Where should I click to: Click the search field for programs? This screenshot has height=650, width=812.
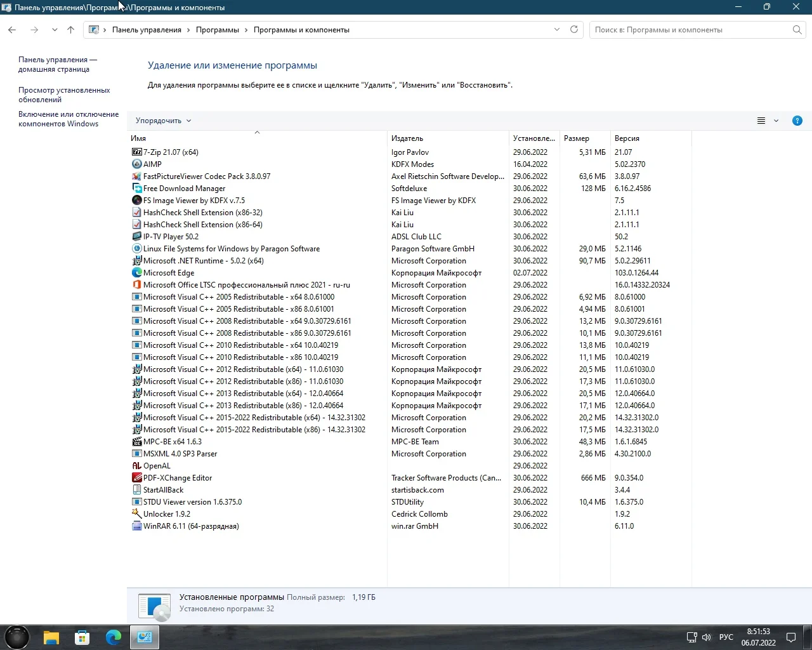click(691, 30)
